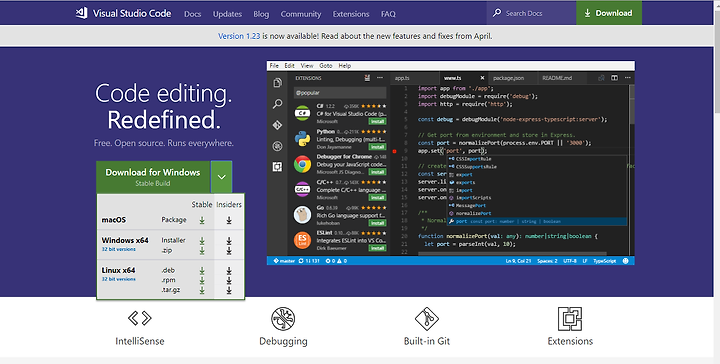720x364 pixels.
Task: Open the three-dots menu in editor tab bar
Action: point(627,78)
